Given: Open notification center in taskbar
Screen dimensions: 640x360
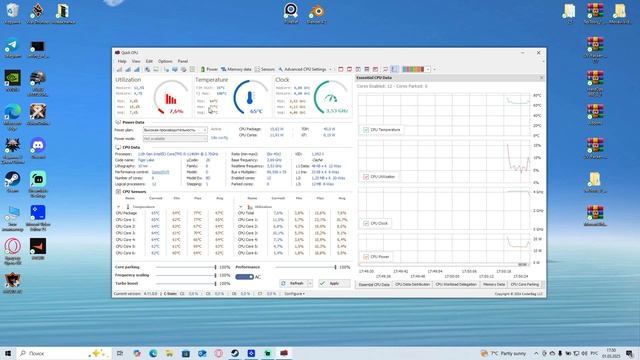Looking at the screenshot, I should point(629,353).
